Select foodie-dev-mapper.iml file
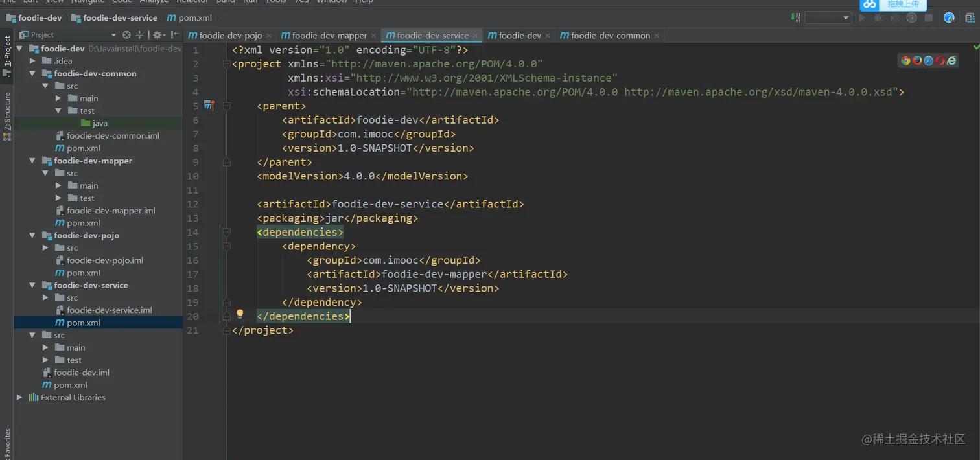 [x=106, y=211]
